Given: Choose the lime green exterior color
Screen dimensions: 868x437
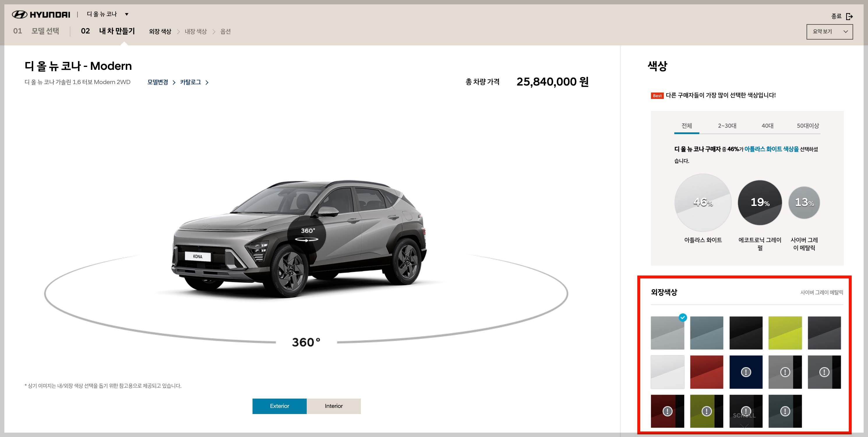Looking at the screenshot, I should 785,333.
